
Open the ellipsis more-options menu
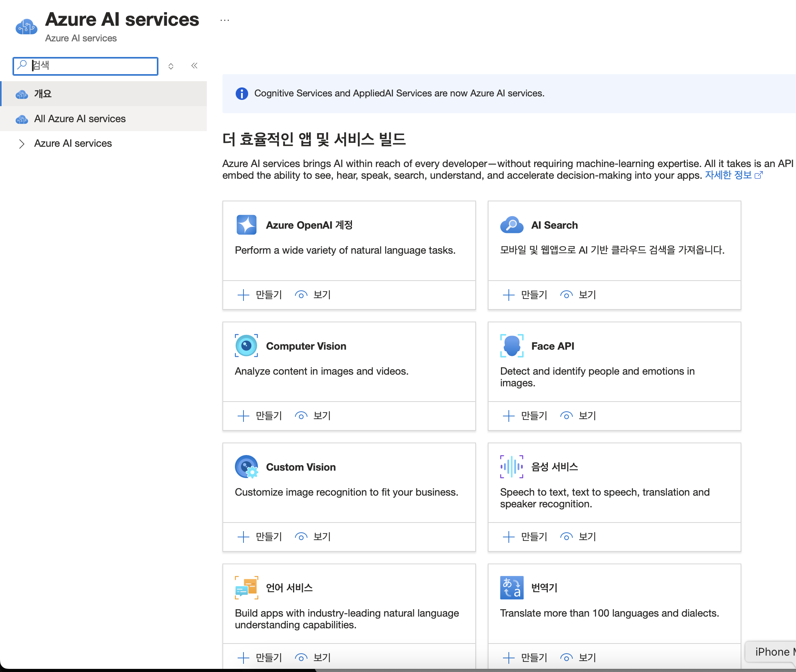point(225,20)
